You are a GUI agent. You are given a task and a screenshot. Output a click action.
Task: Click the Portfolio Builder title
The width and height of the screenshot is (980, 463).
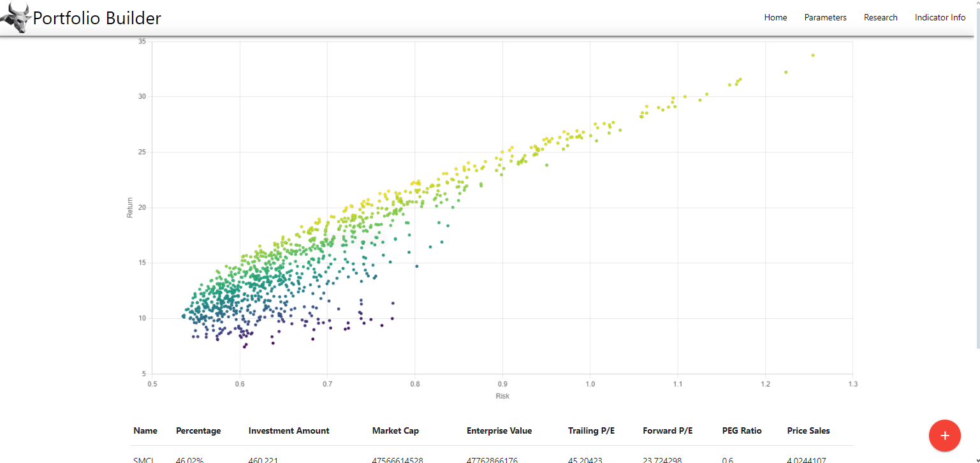97,18
